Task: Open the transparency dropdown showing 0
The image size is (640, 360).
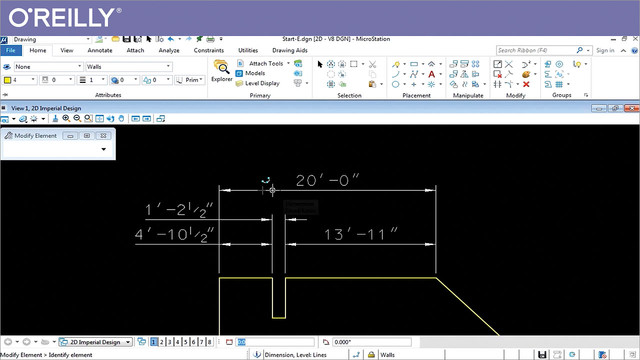Action: coord(124,80)
